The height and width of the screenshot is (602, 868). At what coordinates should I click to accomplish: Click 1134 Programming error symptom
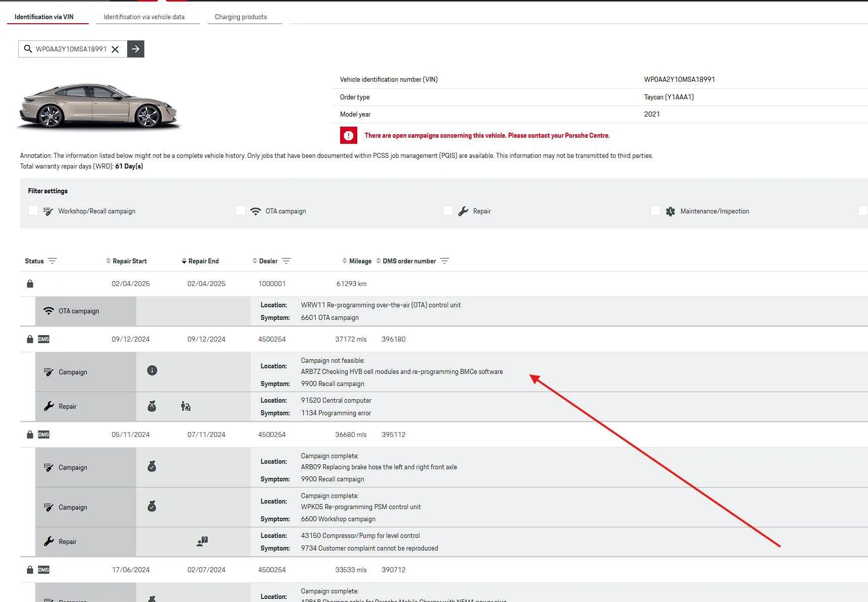336,413
